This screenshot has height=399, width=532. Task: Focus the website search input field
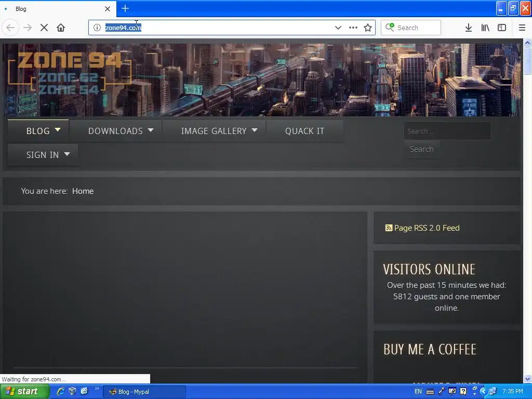click(x=447, y=131)
